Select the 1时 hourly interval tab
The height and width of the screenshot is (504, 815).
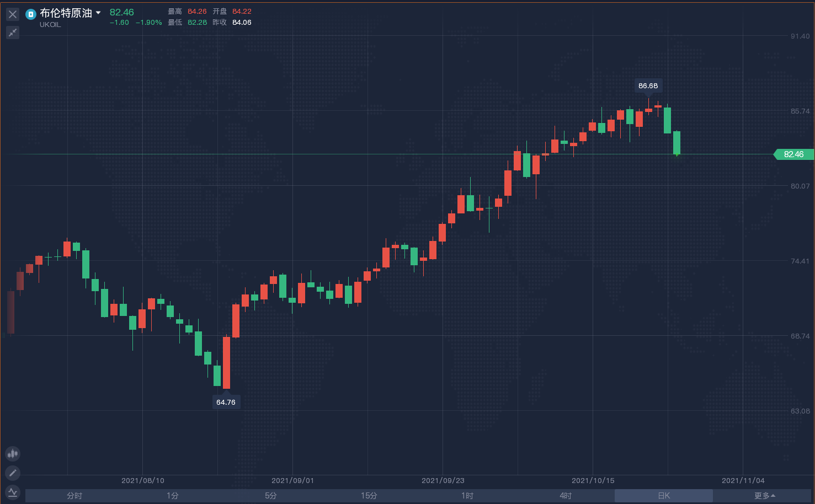(x=467, y=496)
